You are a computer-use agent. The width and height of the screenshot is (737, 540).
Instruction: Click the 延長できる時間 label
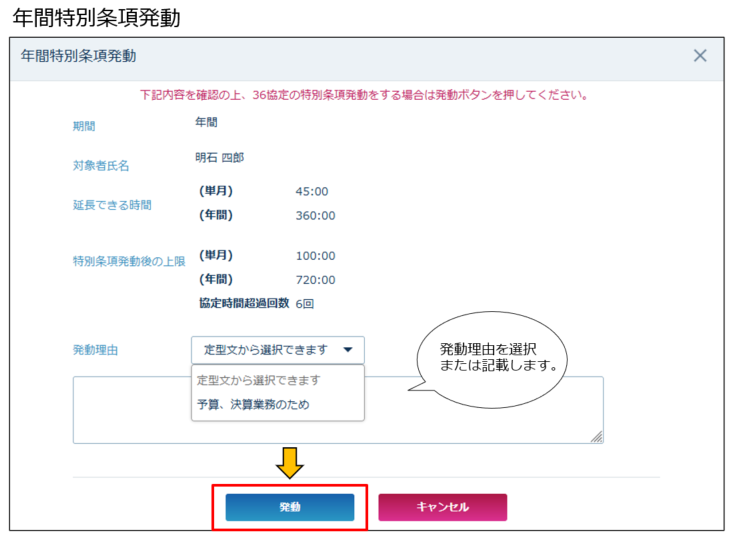pyautogui.click(x=112, y=205)
